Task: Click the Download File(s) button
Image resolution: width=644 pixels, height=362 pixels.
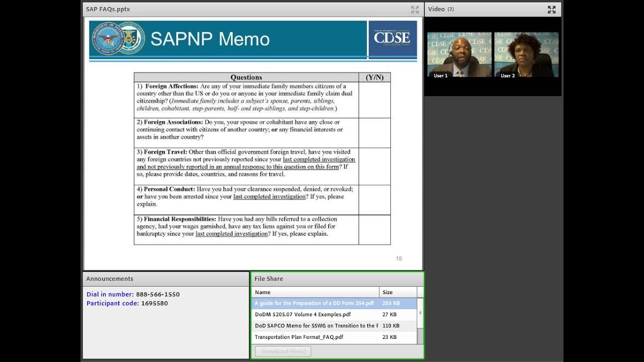Action: coord(283,351)
